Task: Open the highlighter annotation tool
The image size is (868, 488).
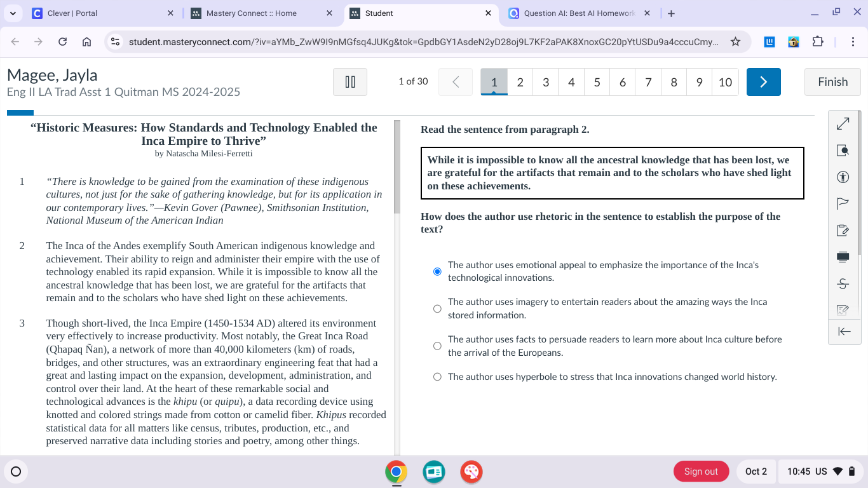Action: 843,310
